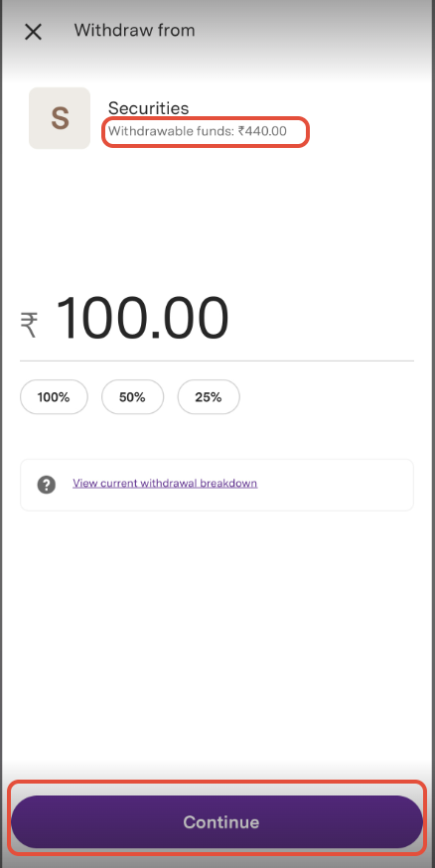
Task: Tap the 'Withdraw from' header title
Action: tap(134, 30)
